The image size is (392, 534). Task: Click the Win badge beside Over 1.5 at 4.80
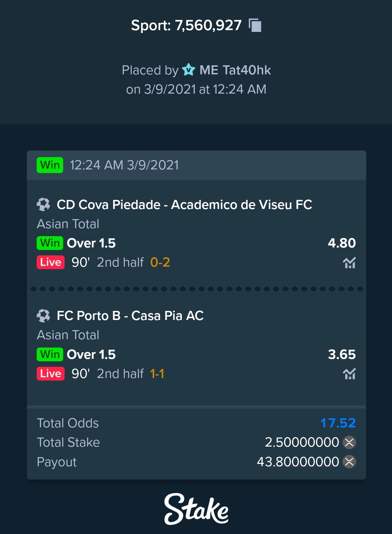click(x=50, y=243)
